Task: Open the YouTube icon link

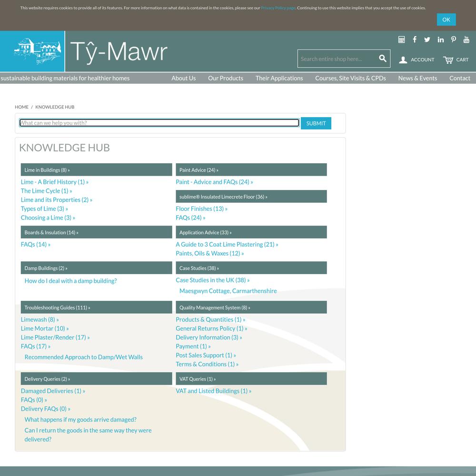Action: pos(466,40)
